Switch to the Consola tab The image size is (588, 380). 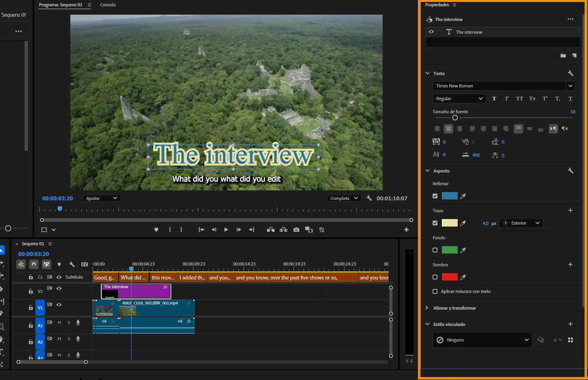click(108, 5)
